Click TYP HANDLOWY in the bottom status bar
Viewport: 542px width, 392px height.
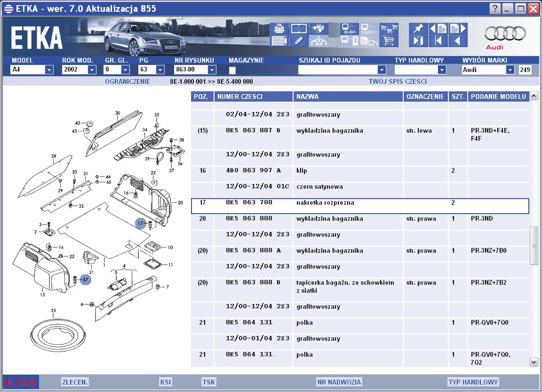click(x=473, y=382)
